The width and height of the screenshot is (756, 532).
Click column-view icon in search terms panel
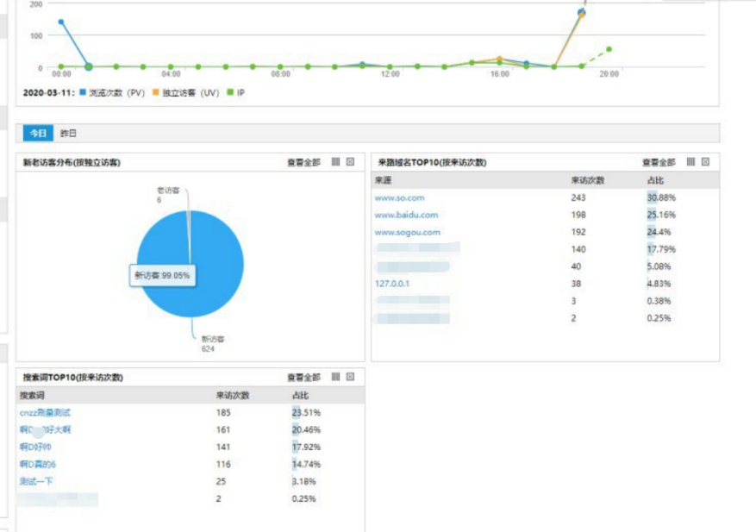pos(335,377)
